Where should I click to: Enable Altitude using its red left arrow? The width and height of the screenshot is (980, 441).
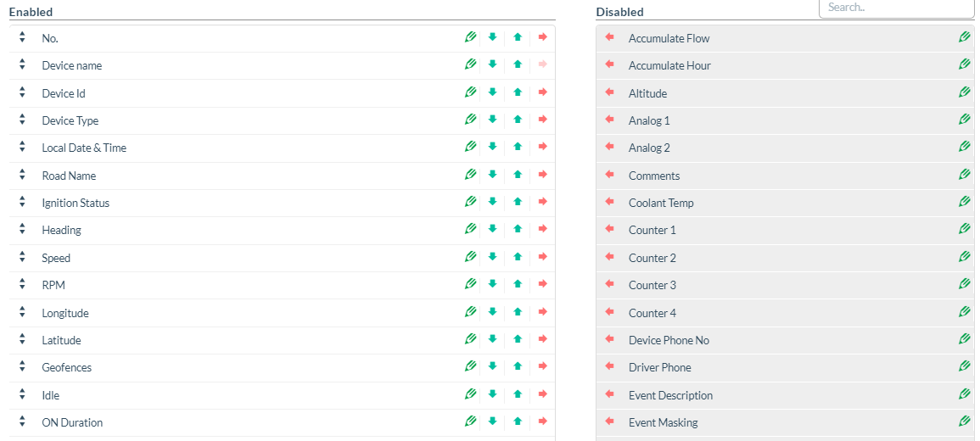[x=609, y=92]
